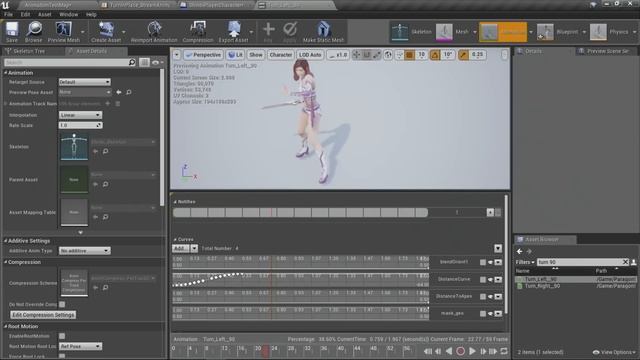640x360 pixels.
Task: Click the Show button in viewport
Action: [256, 55]
